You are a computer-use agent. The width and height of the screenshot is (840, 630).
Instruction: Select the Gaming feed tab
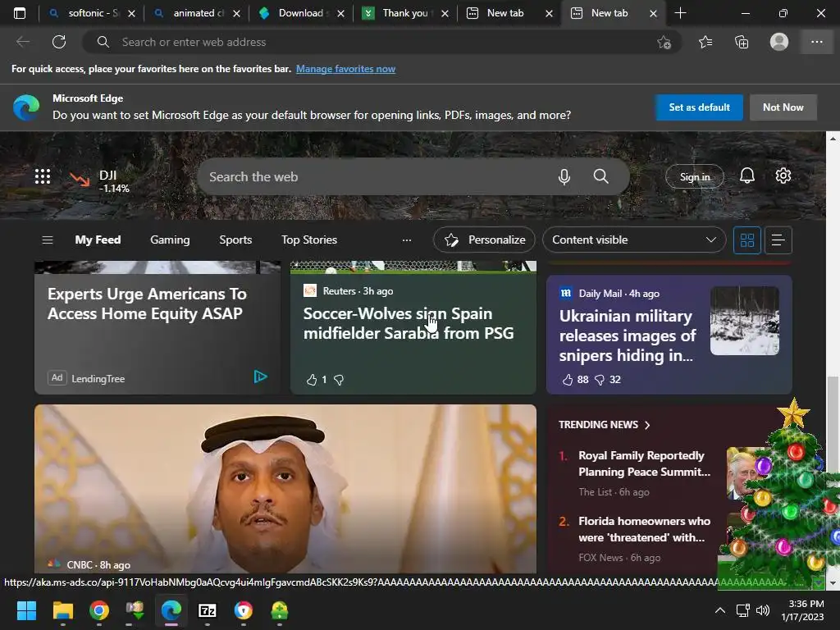tap(170, 240)
